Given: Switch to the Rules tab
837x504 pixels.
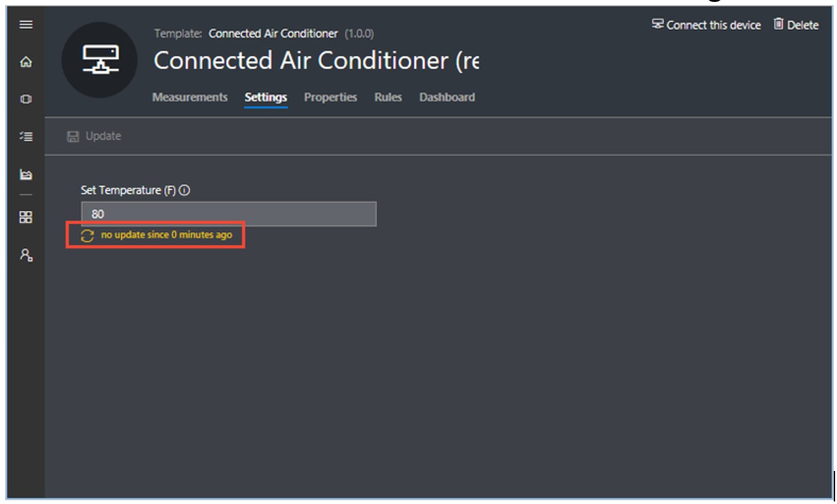Looking at the screenshot, I should coord(388,97).
